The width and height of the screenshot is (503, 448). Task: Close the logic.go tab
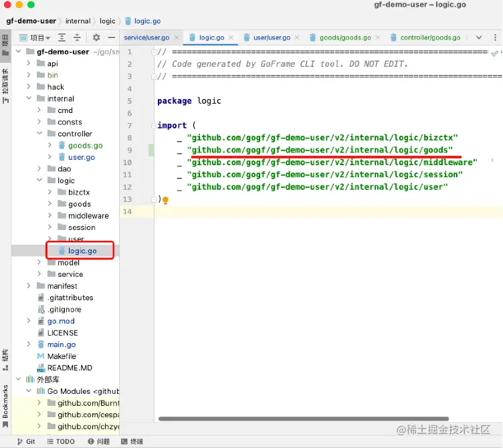tap(231, 37)
